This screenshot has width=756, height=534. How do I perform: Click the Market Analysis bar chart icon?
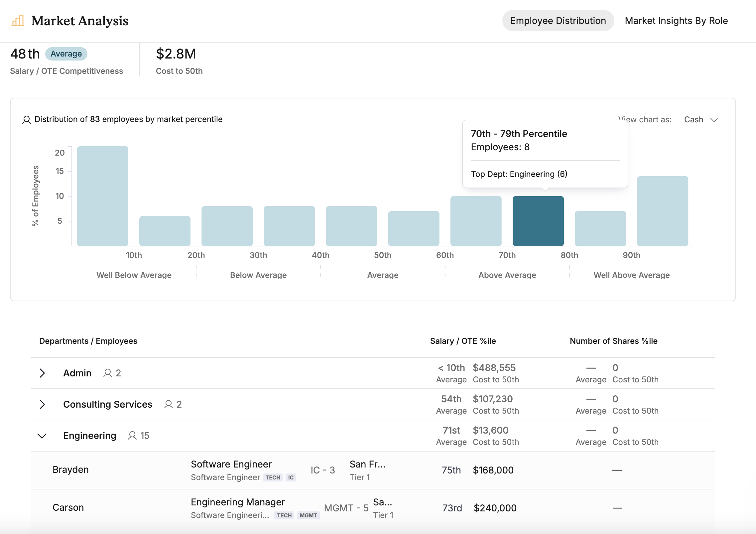pos(18,21)
